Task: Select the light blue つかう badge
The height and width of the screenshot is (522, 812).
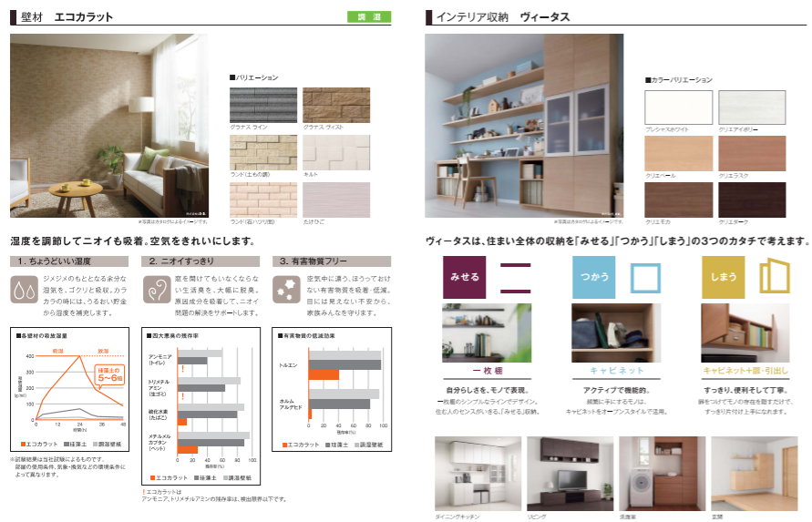Action: 594,277
